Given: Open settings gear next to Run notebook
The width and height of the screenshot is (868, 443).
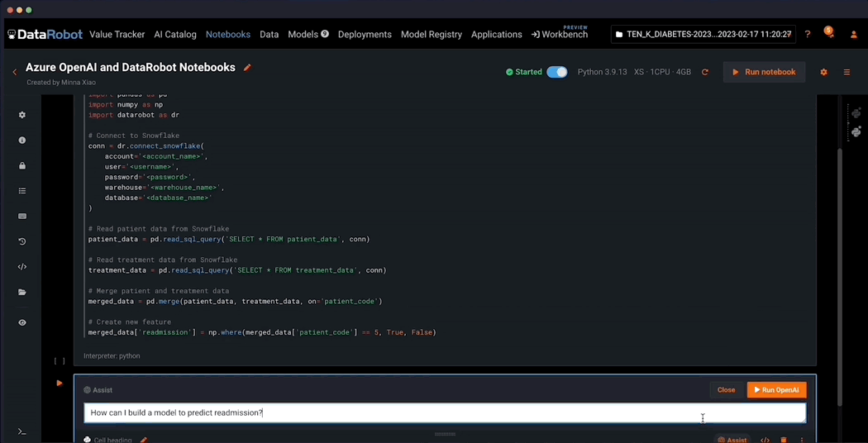Looking at the screenshot, I should coord(823,72).
